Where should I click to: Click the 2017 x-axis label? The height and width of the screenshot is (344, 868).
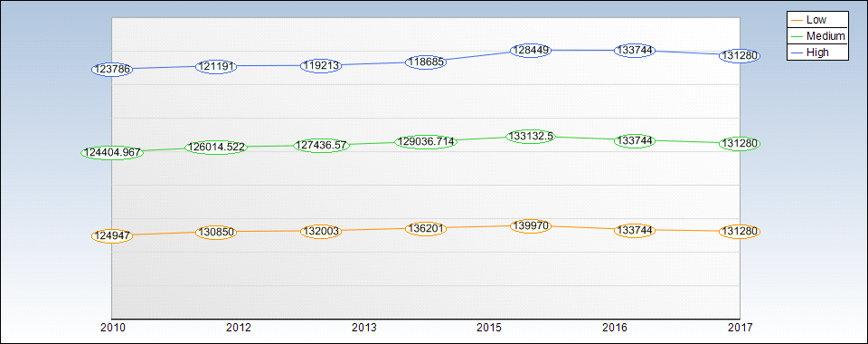click(x=740, y=328)
